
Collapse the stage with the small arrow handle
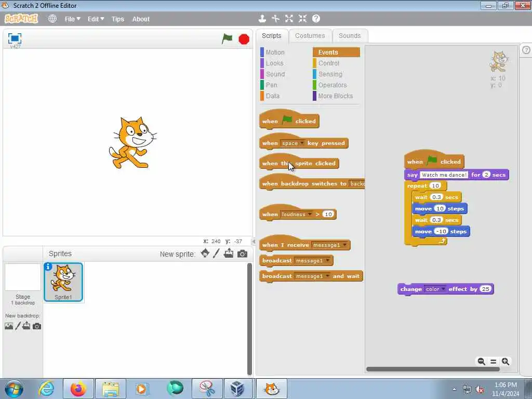pos(253,242)
